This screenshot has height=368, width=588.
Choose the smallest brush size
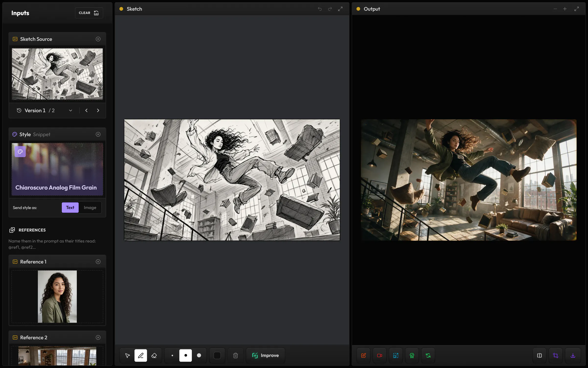point(172,355)
